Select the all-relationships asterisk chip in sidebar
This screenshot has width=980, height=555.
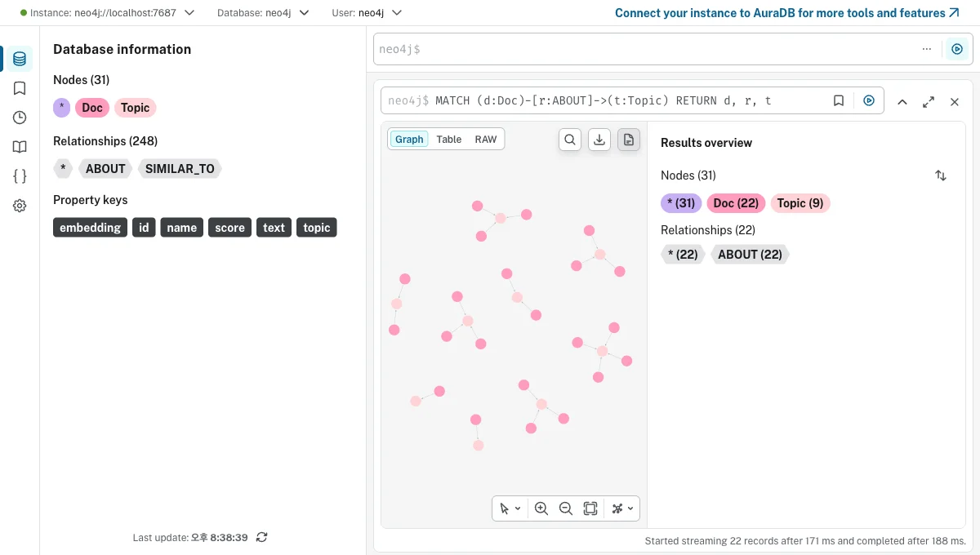[62, 169]
